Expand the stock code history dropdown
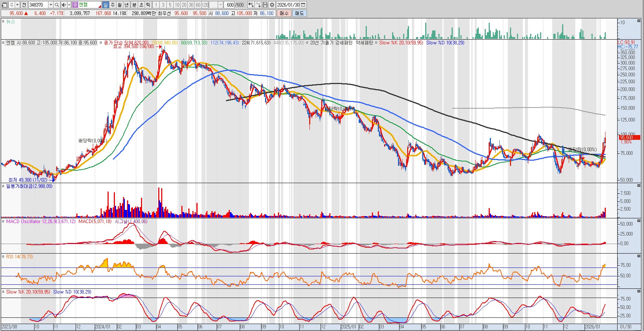This screenshot has width=644, height=331. [51, 5]
